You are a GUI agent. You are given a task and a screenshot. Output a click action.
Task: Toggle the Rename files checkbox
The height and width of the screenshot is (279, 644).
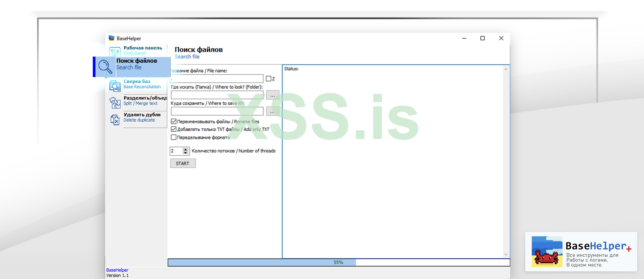tap(173, 121)
